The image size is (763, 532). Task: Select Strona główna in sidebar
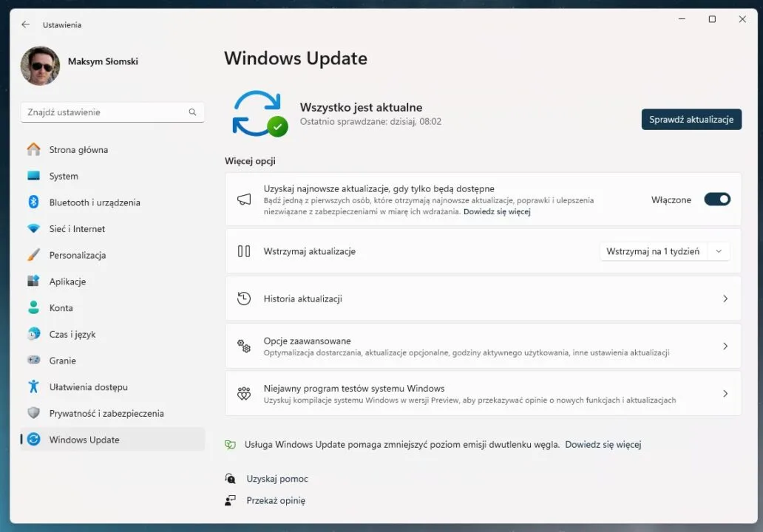pyautogui.click(x=78, y=150)
